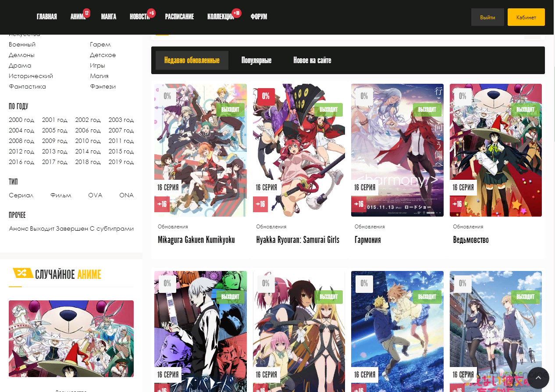
Task: Filter by 2013 год
Action: [55, 151]
